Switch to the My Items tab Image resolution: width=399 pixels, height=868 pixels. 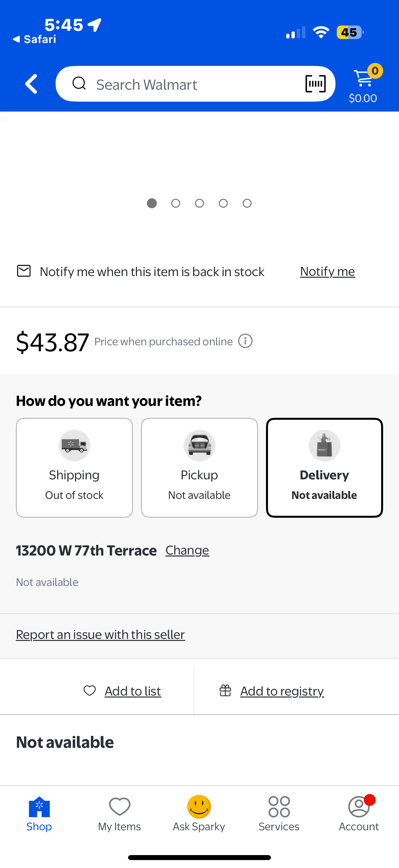click(119, 813)
